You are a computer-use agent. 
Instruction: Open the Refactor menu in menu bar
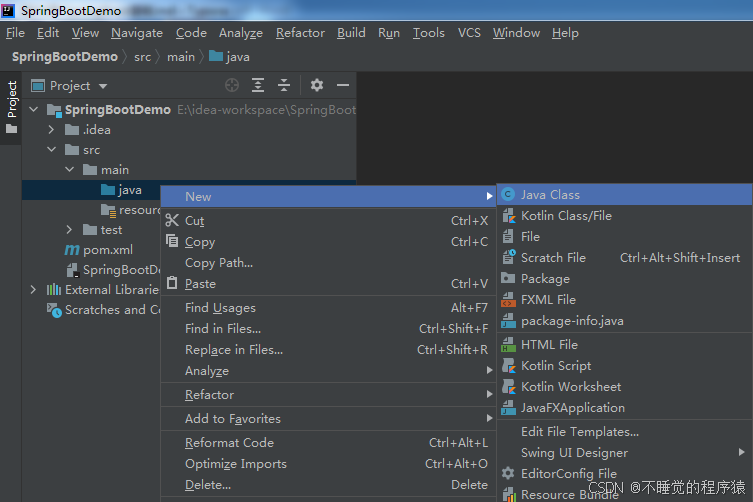[x=300, y=33]
